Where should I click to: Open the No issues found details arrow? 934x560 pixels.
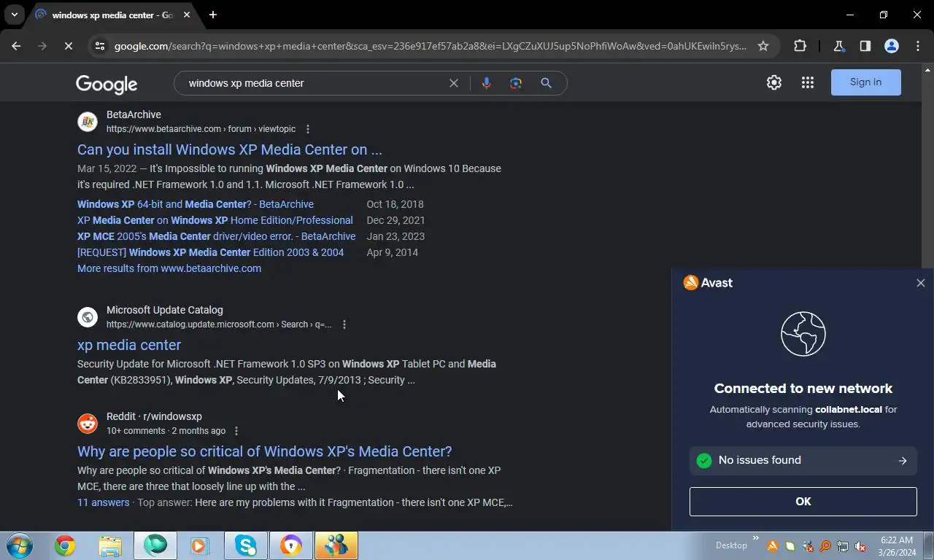903,461
